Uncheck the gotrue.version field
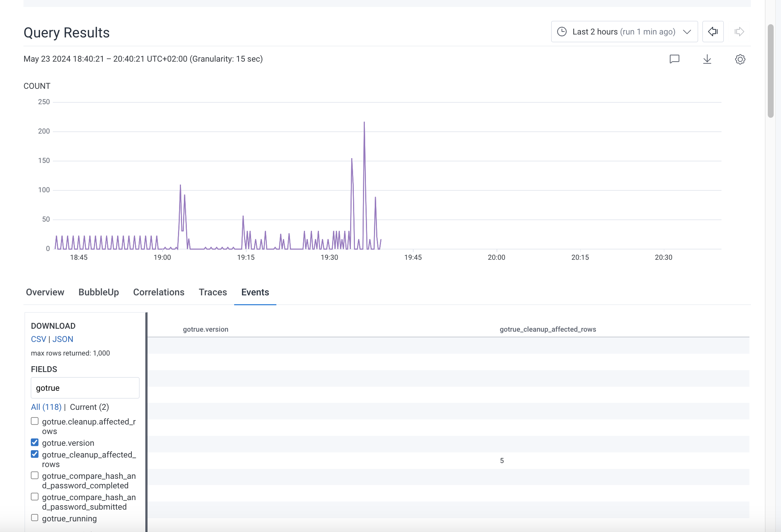 pyautogui.click(x=35, y=442)
